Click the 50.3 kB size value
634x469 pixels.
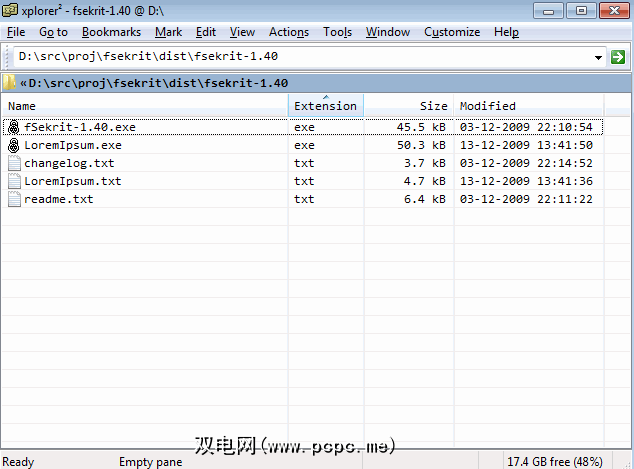421,145
